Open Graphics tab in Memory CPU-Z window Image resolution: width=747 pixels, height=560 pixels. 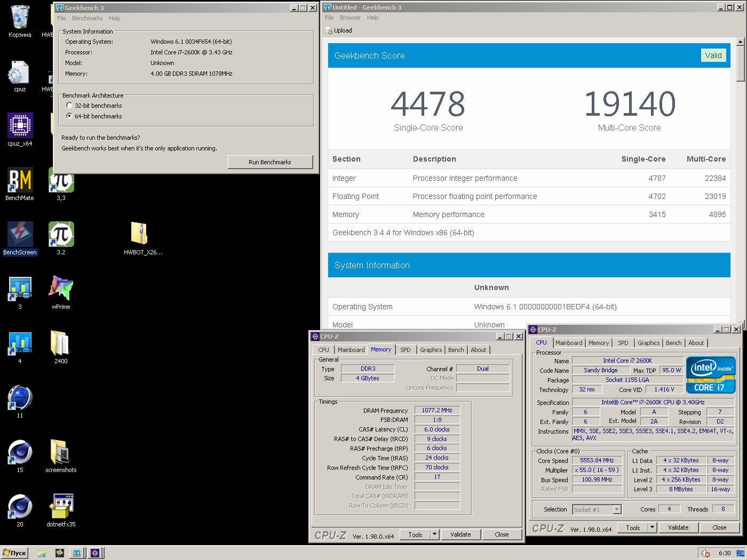pos(431,350)
